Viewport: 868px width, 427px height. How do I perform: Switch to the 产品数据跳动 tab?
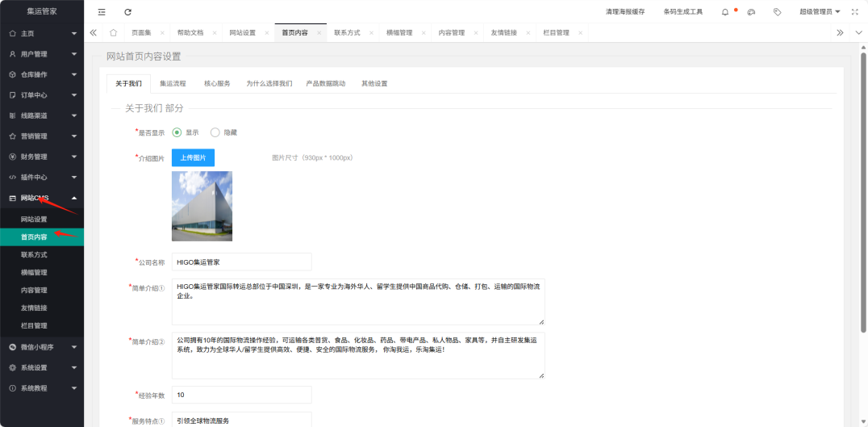pyautogui.click(x=326, y=84)
